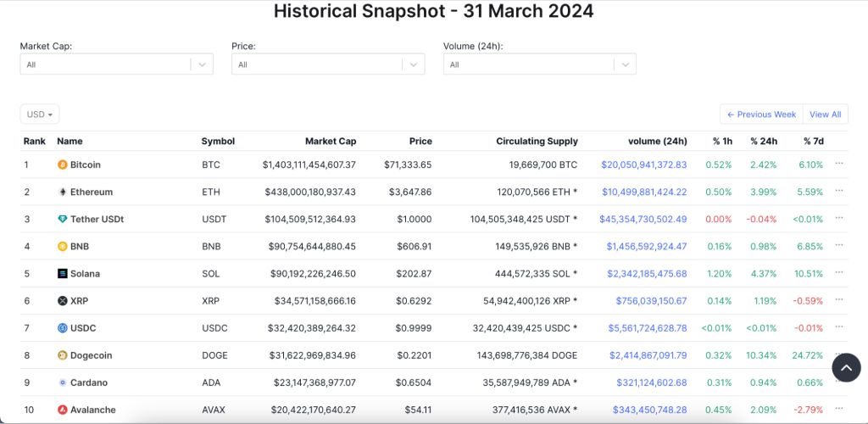Click the View All button
Screen dimensions: 868x424
(825, 114)
